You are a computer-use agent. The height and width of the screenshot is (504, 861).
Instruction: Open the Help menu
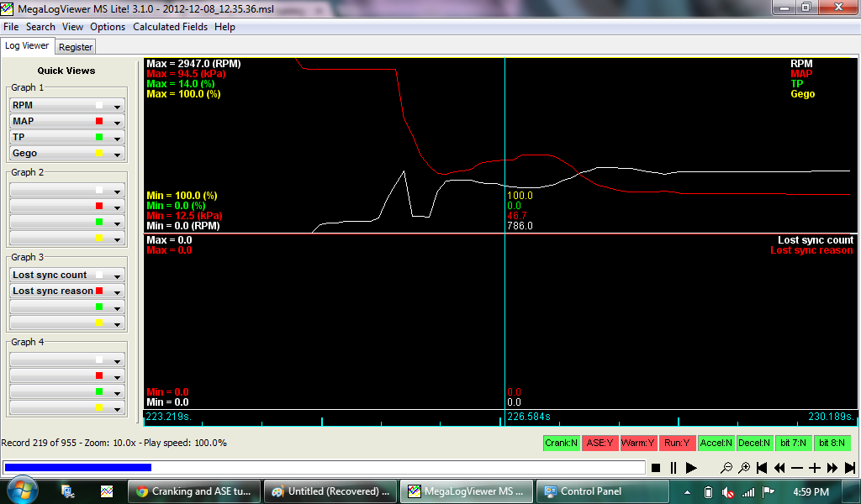(x=224, y=27)
